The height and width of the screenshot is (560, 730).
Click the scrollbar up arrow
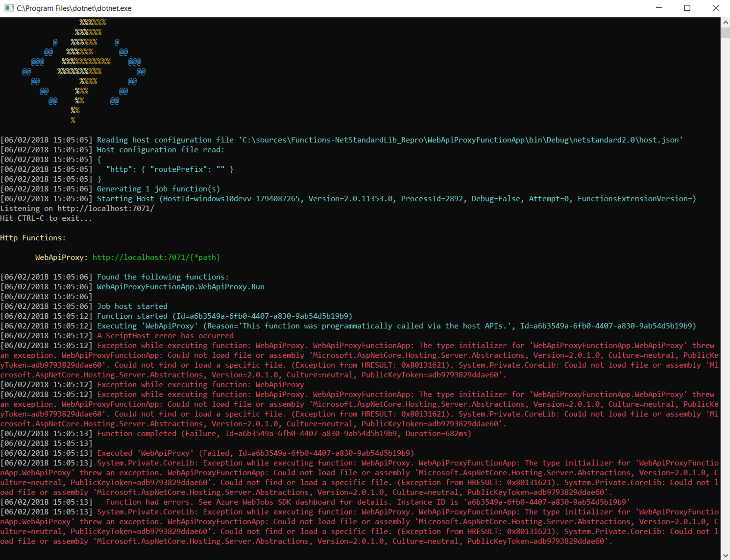[725, 22]
